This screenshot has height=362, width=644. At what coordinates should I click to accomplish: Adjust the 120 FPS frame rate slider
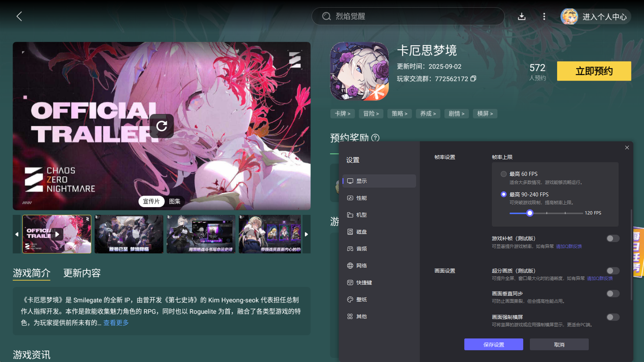click(530, 213)
